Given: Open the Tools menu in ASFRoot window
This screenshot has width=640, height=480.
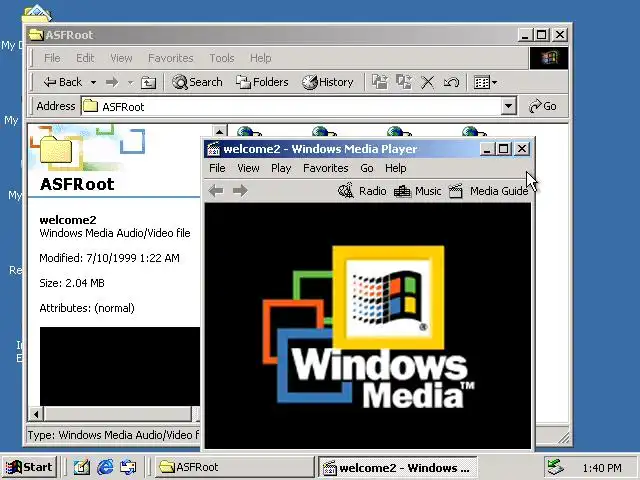Looking at the screenshot, I should click(x=222, y=58).
